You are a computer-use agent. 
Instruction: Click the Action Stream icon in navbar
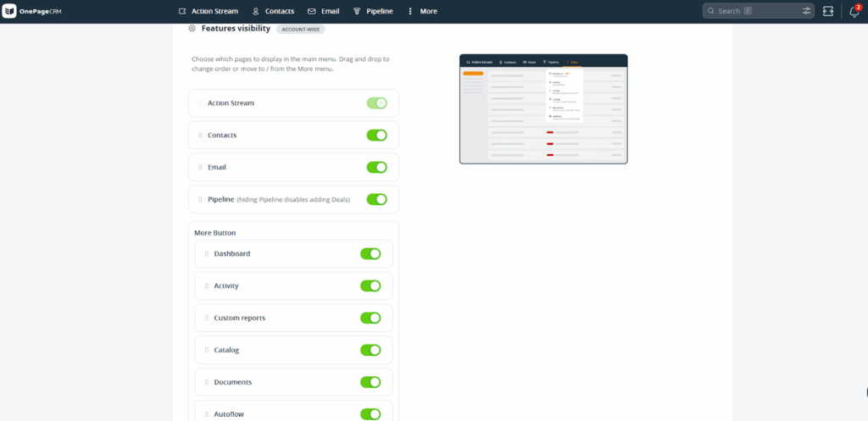pos(183,11)
